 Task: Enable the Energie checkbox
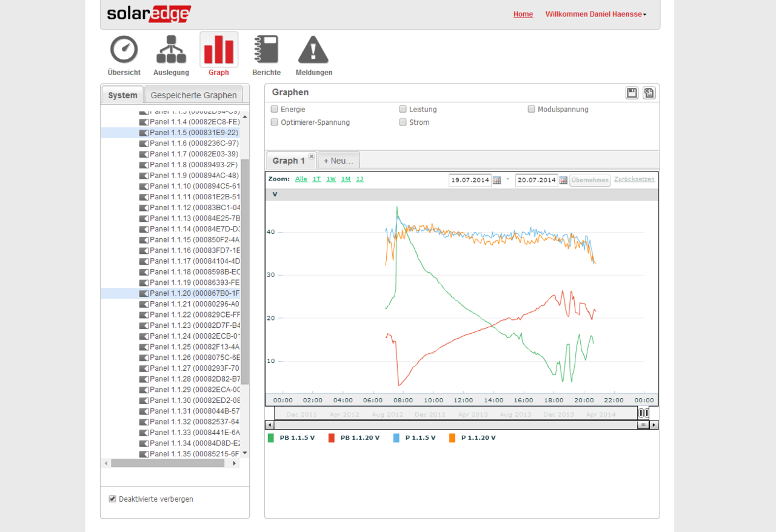275,109
